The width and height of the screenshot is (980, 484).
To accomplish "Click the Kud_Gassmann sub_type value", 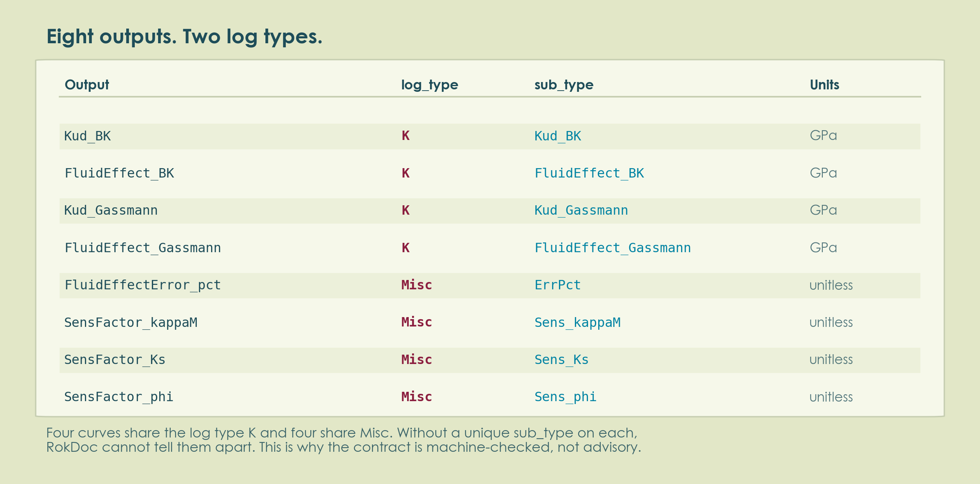I will (581, 210).
